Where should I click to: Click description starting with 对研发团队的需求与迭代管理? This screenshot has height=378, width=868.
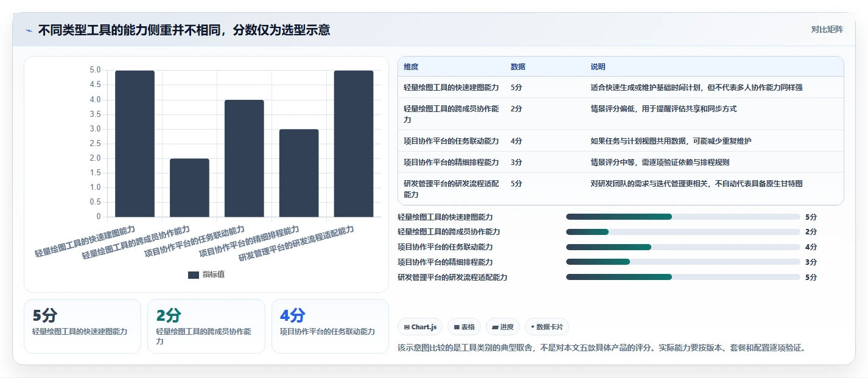pyautogui.click(x=696, y=184)
